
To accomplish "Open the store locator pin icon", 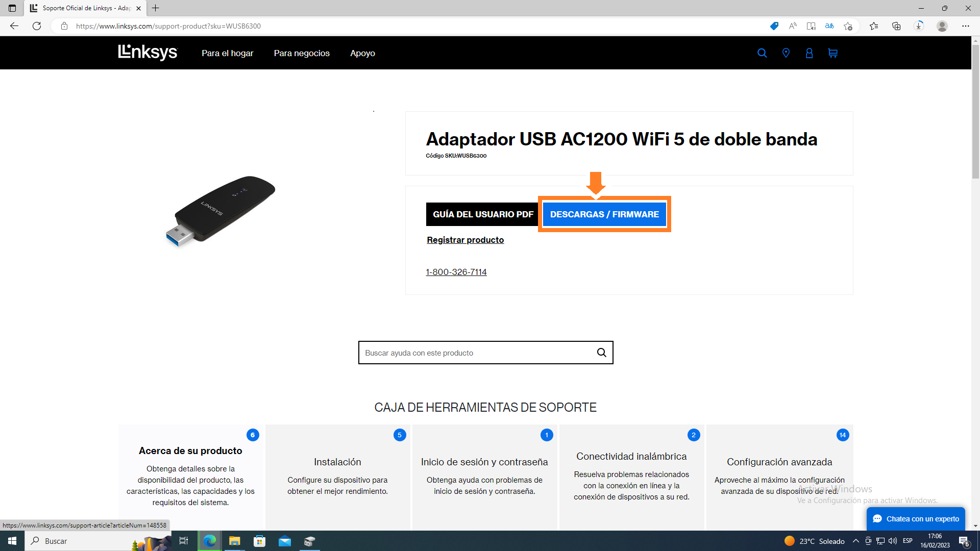I will click(x=786, y=53).
